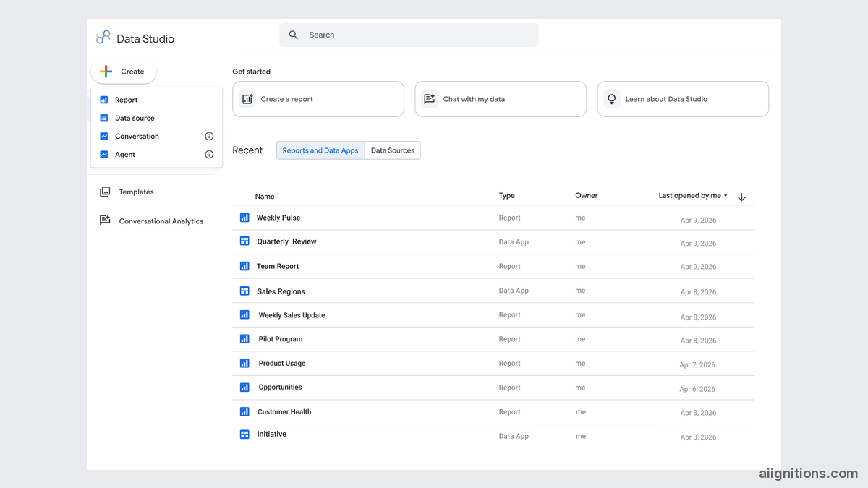Viewport: 868px width, 488px height.
Task: Open the Last opened by me dropdown
Action: click(x=693, y=195)
